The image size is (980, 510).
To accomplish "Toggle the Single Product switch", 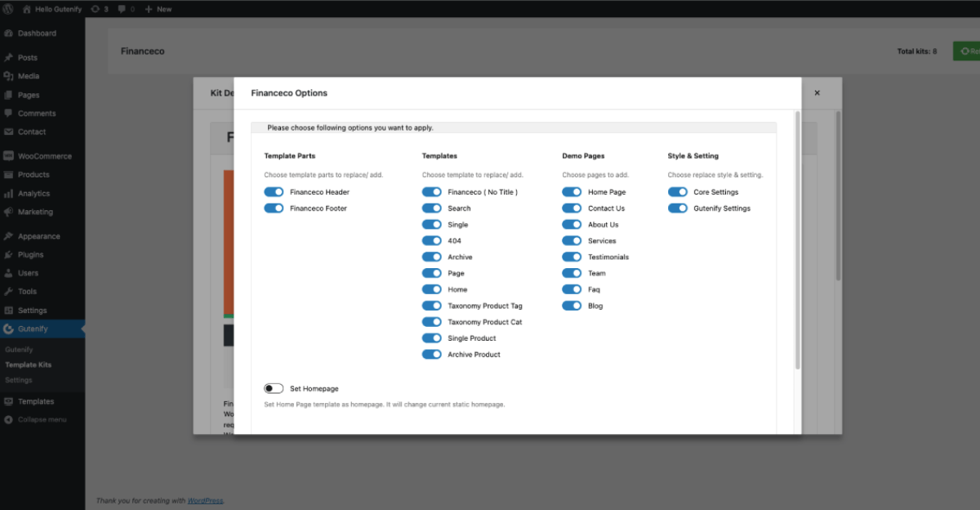I will [x=431, y=338].
